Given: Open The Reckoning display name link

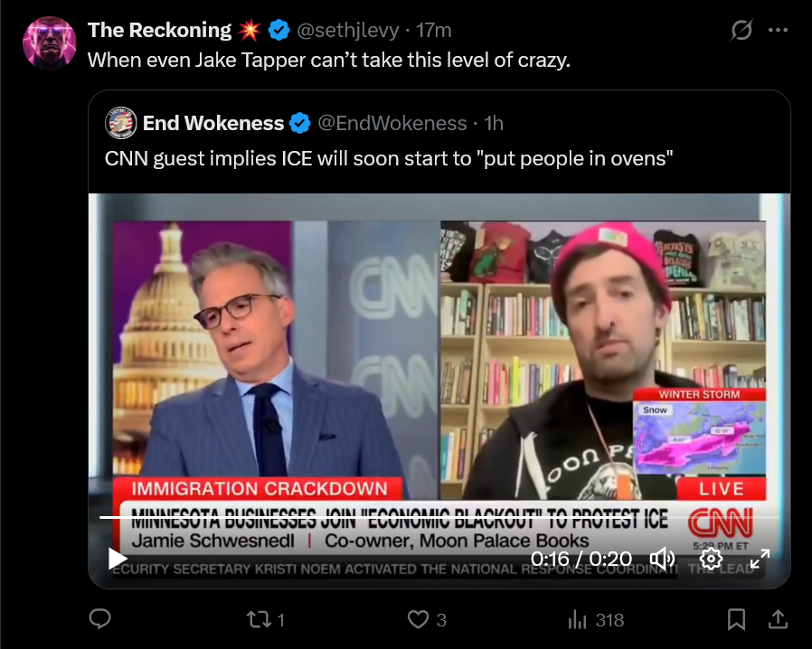Looking at the screenshot, I should tap(159, 30).
